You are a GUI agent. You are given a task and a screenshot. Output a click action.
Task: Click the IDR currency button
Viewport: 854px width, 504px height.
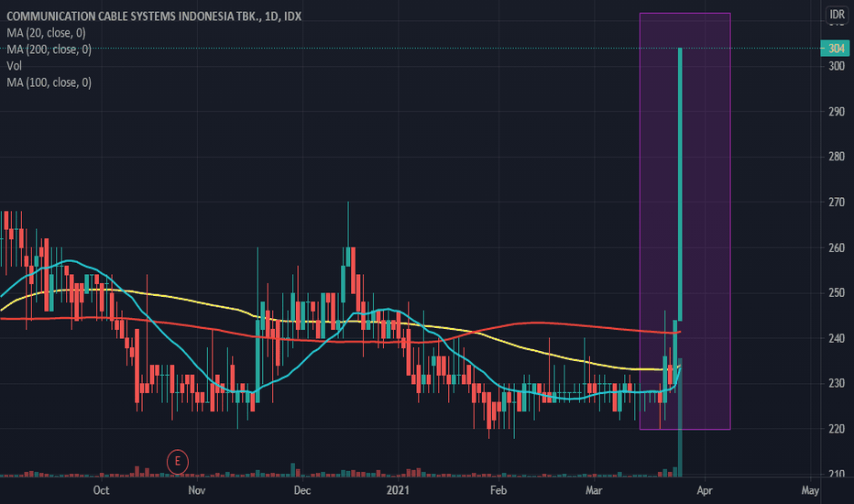coord(838,14)
